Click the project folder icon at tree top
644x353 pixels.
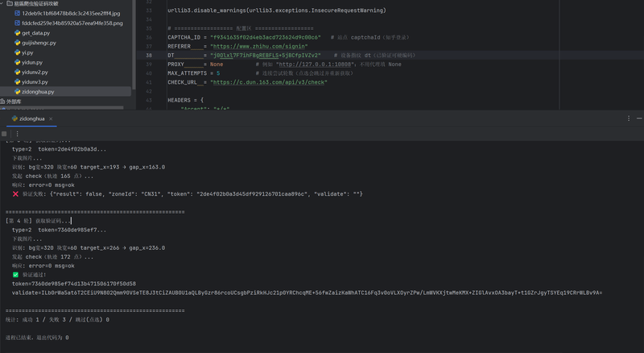click(x=10, y=3)
